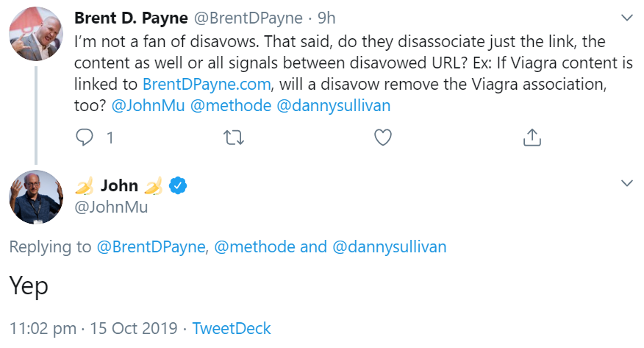Retweet Brent D. Payne's tweet
Viewport: 644px width, 348px height.
click(232, 137)
